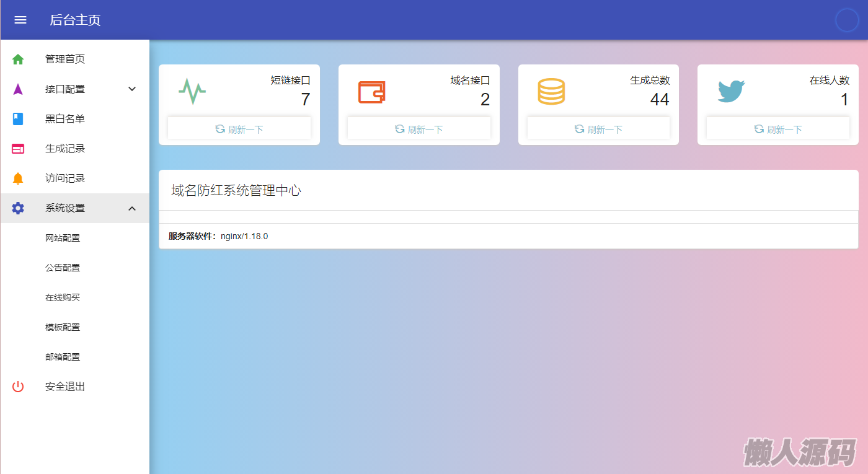Screen dimensions: 868x474
Task: Click the blue 黑白名单 book icon
Action: pos(18,119)
